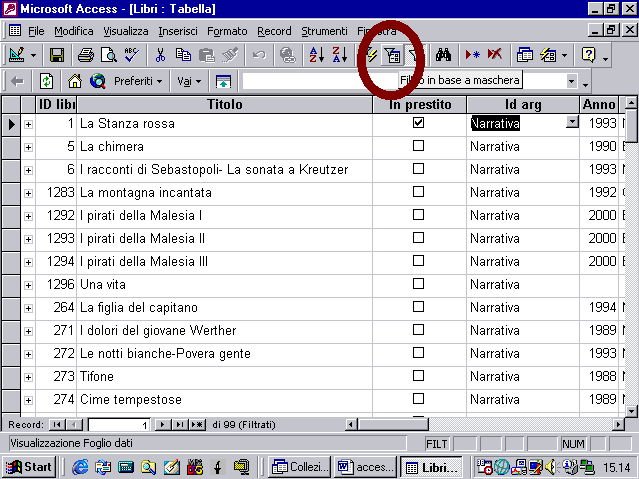Open the Vai dropdown menu
Viewport: 639px width, 479px height.
[x=189, y=81]
